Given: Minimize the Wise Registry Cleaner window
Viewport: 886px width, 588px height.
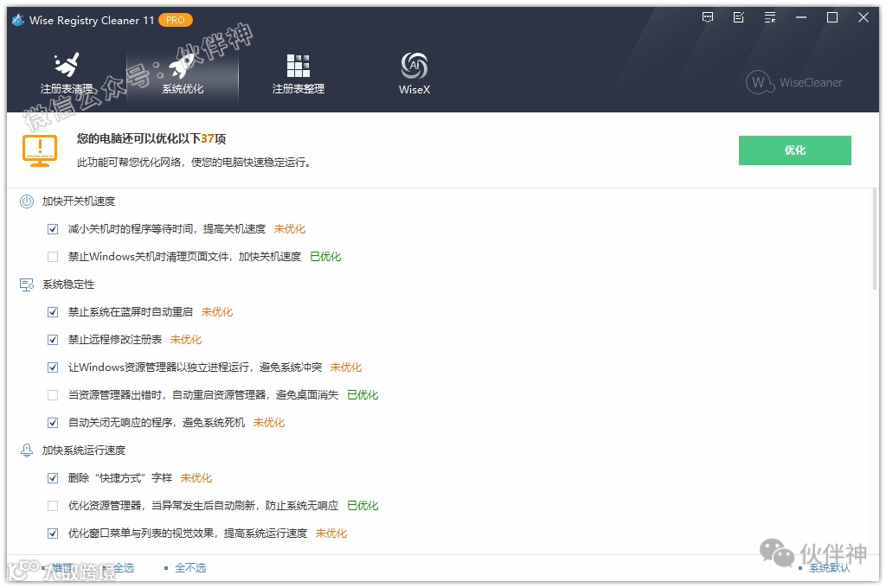Looking at the screenshot, I should (800, 17).
